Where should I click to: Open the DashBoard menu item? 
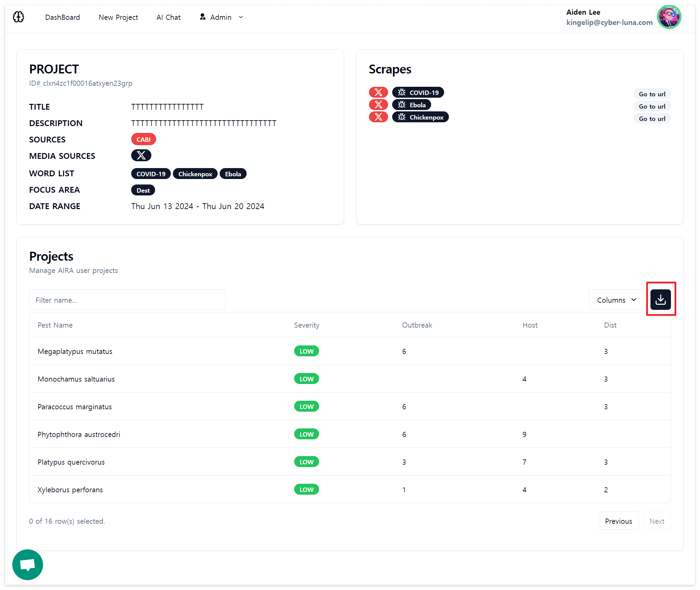(63, 17)
